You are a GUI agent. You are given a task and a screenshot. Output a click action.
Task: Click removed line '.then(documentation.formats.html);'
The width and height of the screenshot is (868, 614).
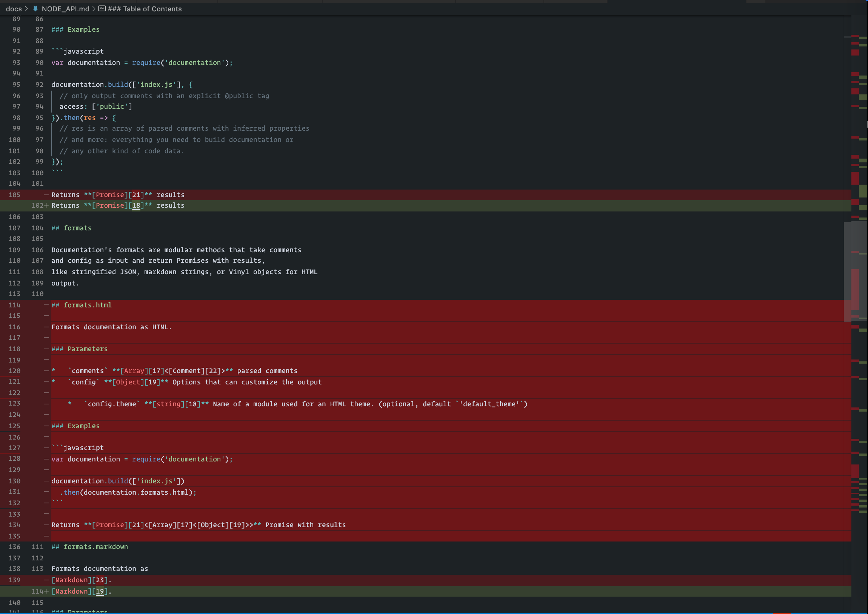point(128,492)
